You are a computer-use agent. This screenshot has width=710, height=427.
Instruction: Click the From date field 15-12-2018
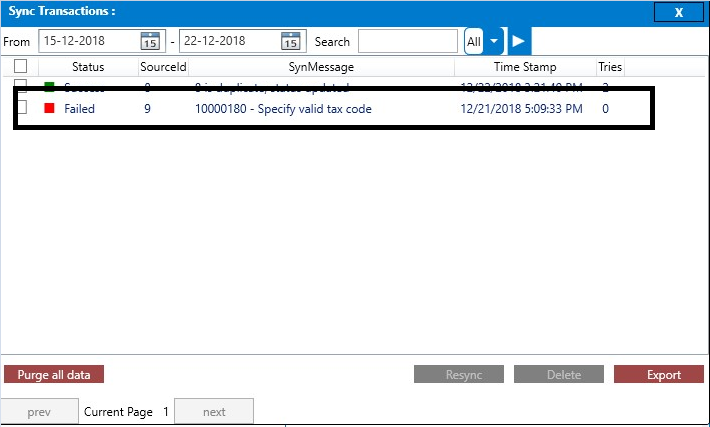tap(87, 41)
